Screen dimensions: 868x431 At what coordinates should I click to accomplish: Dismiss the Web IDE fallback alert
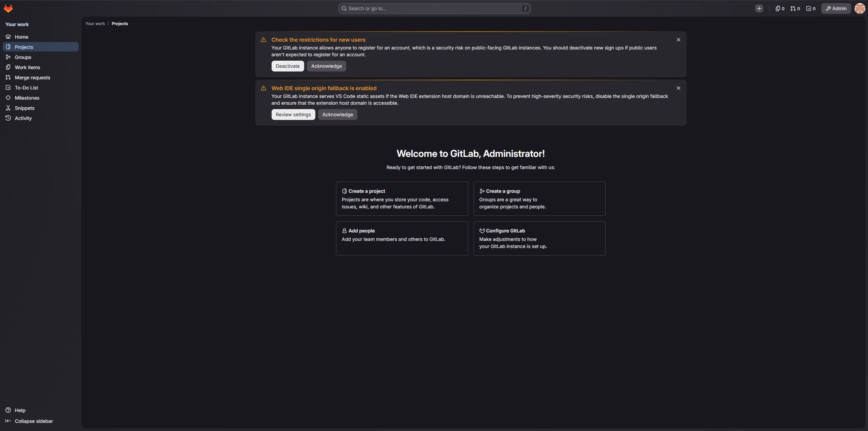(678, 88)
